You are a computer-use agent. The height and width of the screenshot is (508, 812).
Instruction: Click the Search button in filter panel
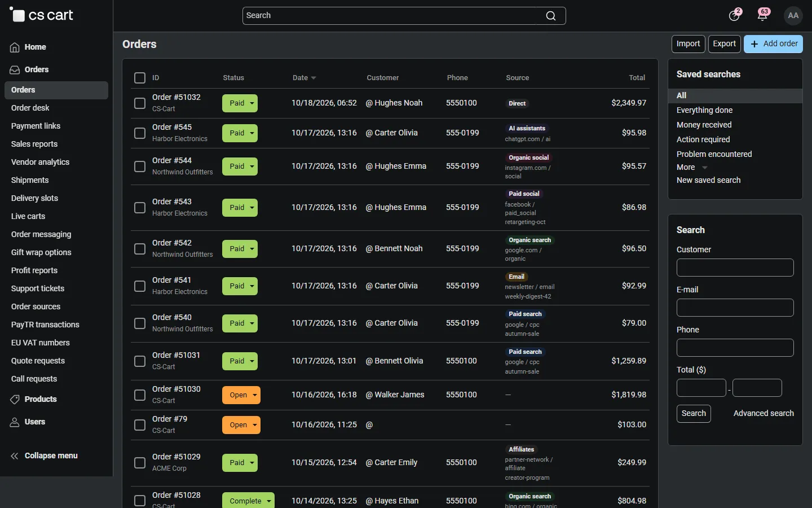point(694,414)
